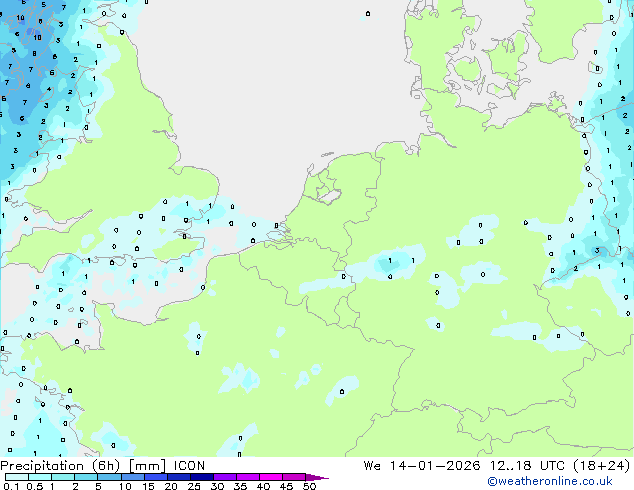Choose the 25–30 mm dark blue swatch

tap(202, 477)
